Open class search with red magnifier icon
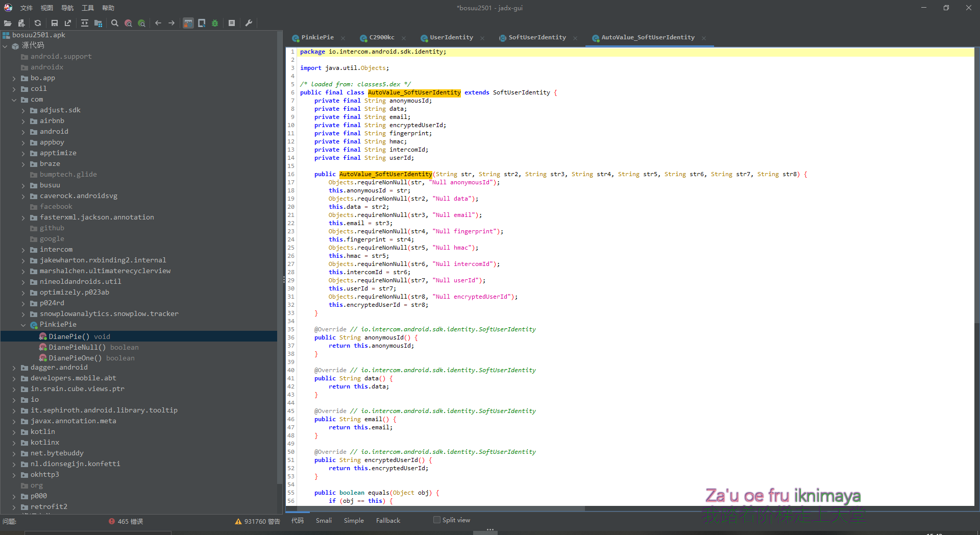This screenshot has width=980, height=535. pos(128,23)
